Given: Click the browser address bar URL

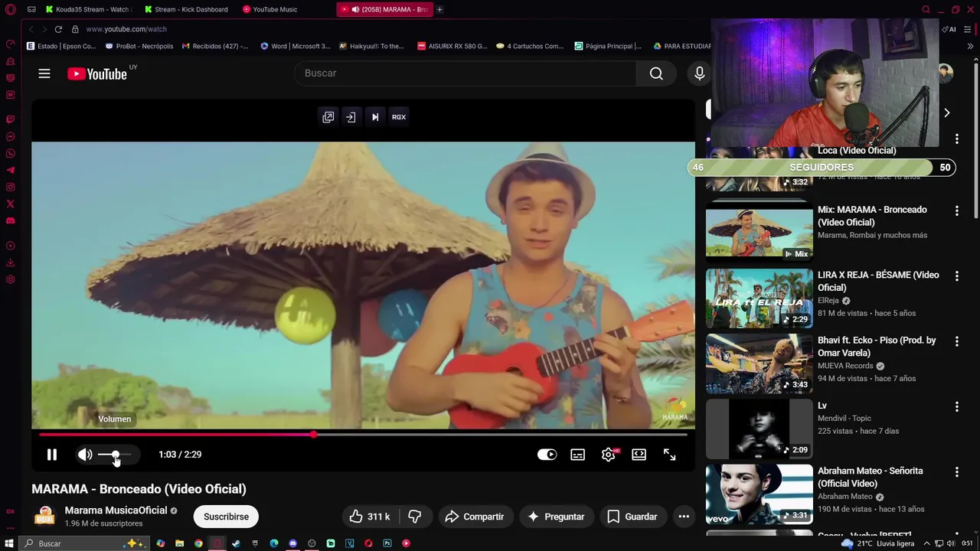Looking at the screenshot, I should pos(126,29).
